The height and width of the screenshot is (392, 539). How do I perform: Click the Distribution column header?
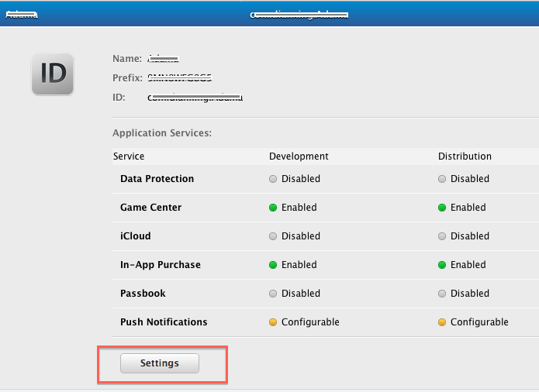[x=465, y=156]
